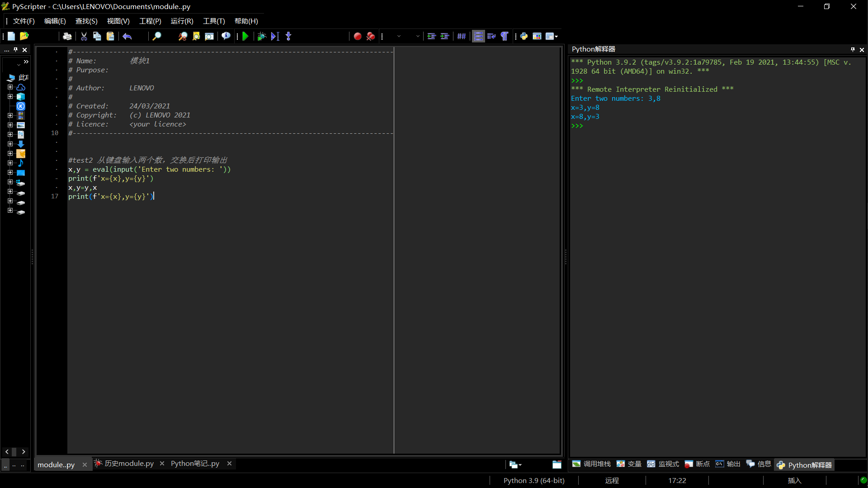Click the file explorer horizontal scrollbar right arrow
Image resolution: width=868 pixels, height=488 pixels.
click(x=24, y=451)
